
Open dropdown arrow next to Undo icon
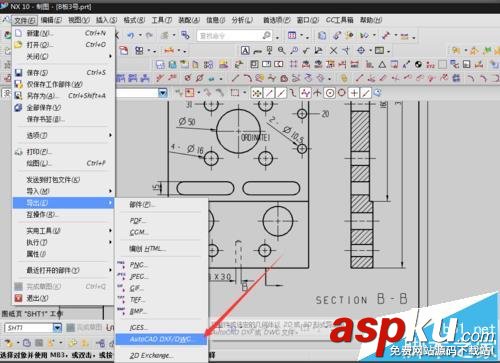(x=140, y=35)
